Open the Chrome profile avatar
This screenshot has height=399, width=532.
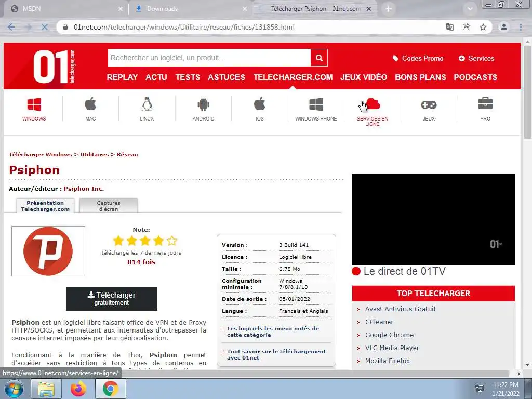tap(504, 27)
